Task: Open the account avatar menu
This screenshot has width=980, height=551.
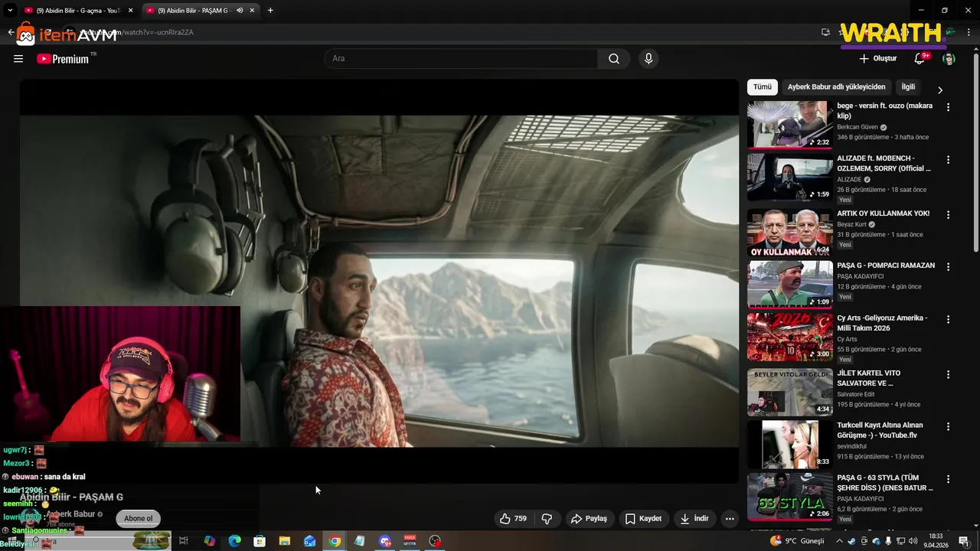Action: tap(949, 59)
